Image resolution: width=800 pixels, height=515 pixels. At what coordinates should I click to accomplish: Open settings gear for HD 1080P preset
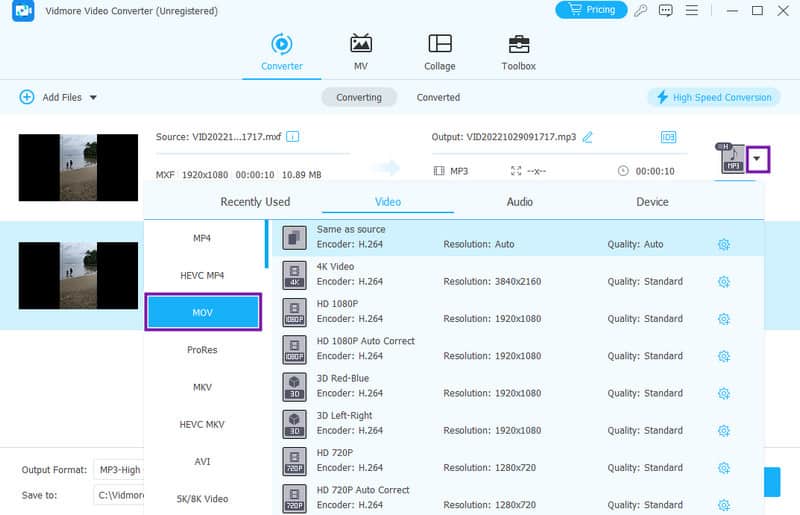click(724, 319)
